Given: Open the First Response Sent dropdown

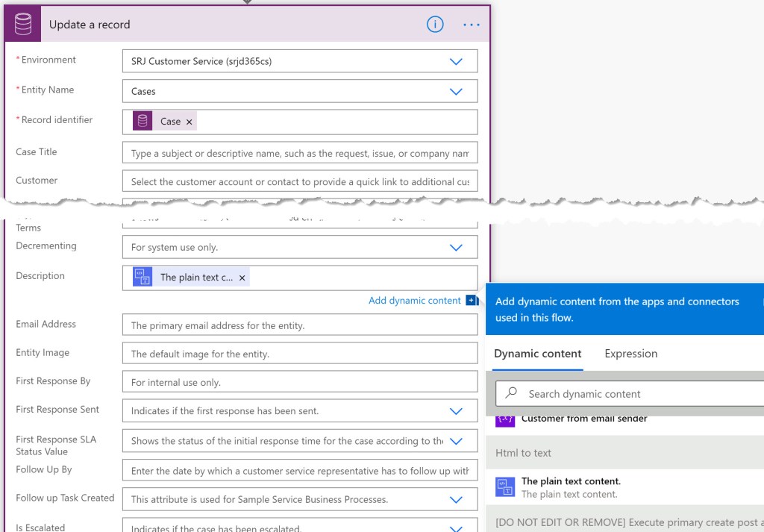Looking at the screenshot, I should coord(456,411).
